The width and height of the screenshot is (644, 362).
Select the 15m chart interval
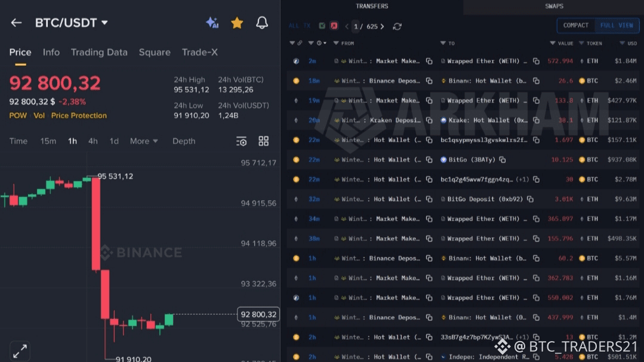[x=48, y=141]
